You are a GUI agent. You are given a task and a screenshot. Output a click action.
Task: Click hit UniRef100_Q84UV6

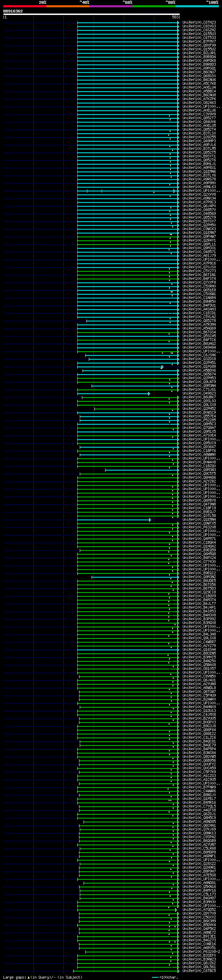coord(199,122)
